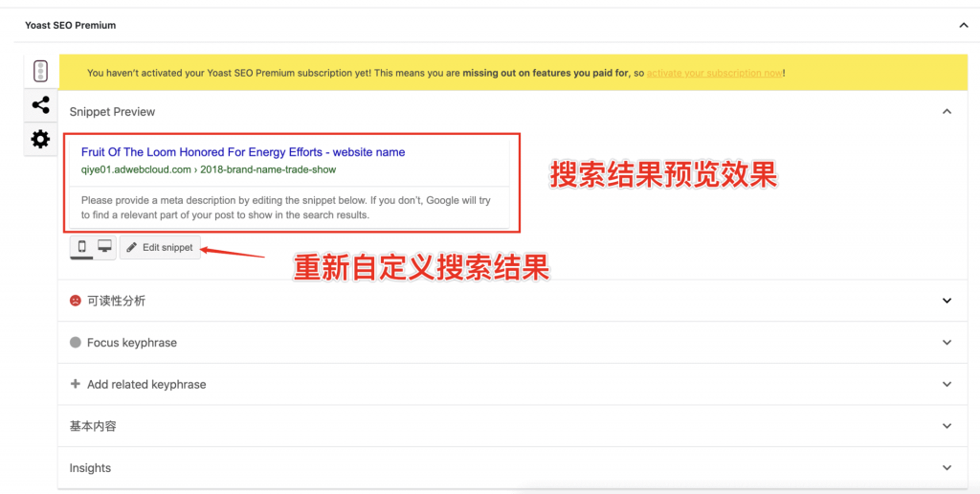
Task: Click the Insights label
Action: [90, 468]
